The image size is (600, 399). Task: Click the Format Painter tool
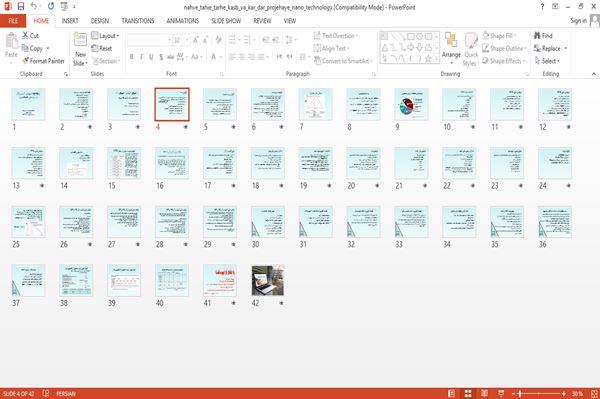point(43,61)
